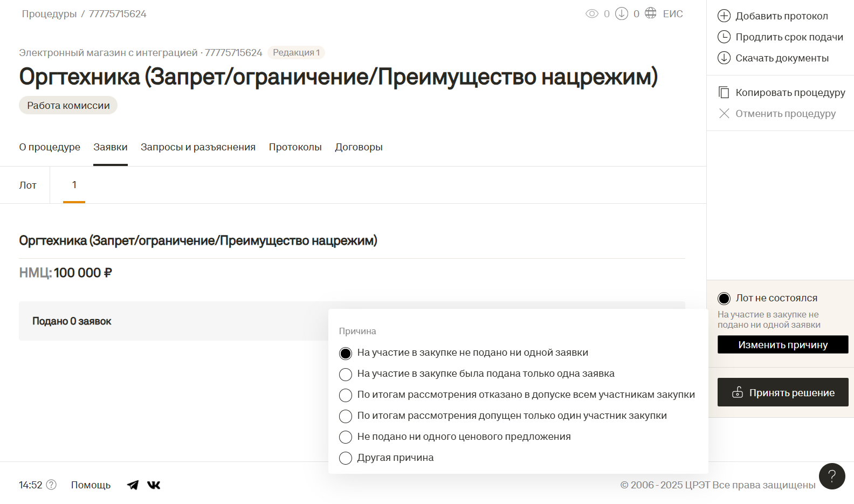
Task: Click the download documents arrow icon
Action: pos(724,58)
